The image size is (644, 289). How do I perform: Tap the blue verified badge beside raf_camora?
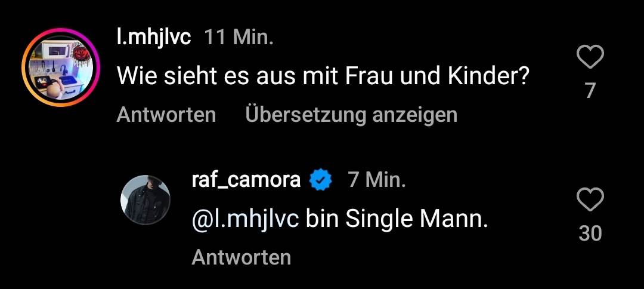(321, 180)
